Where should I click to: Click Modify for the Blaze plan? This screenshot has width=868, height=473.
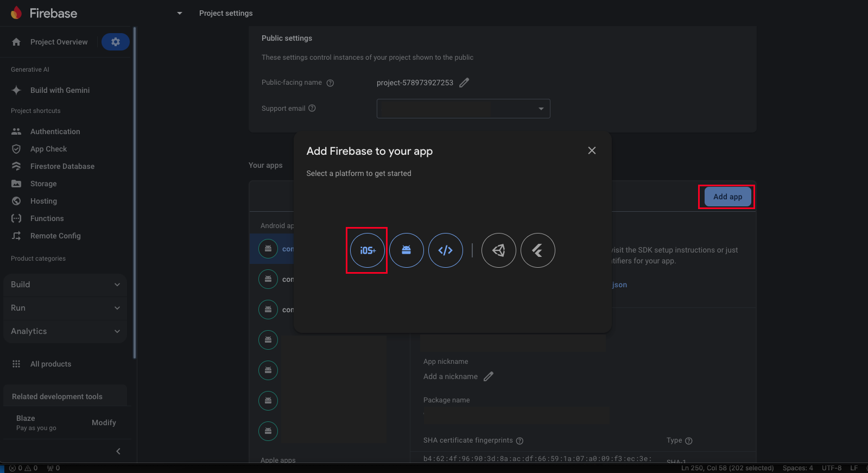[104, 422]
